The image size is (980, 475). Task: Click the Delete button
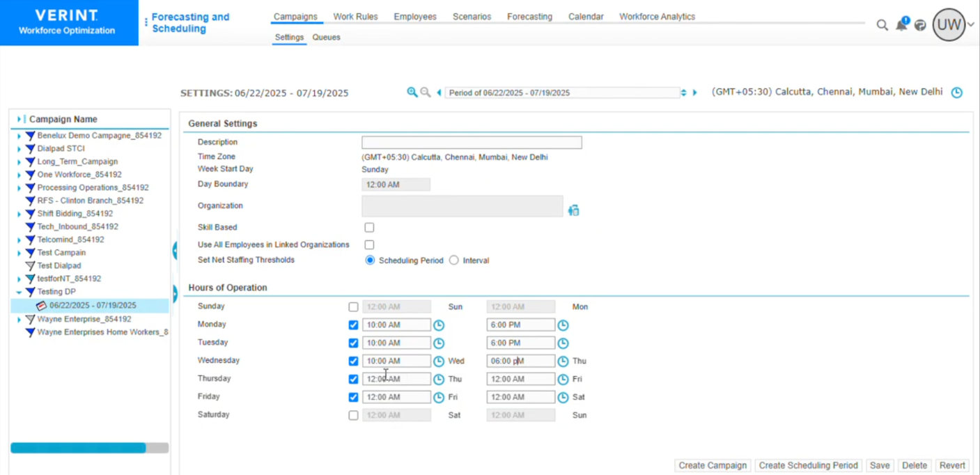tap(915, 466)
